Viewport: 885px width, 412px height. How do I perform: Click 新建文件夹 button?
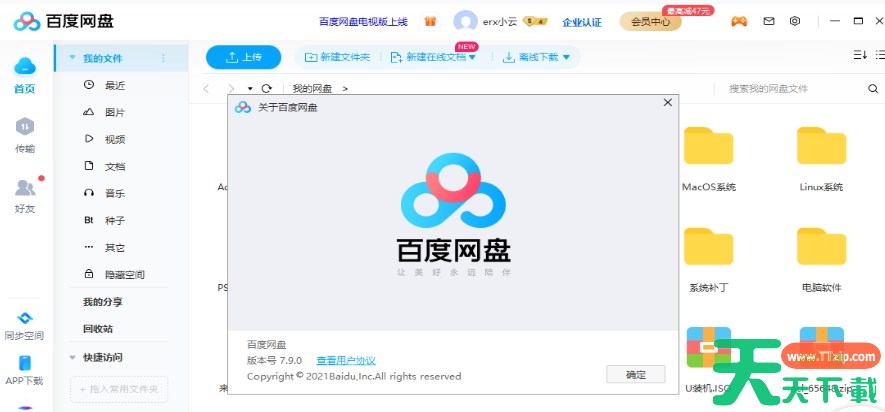pyautogui.click(x=338, y=57)
